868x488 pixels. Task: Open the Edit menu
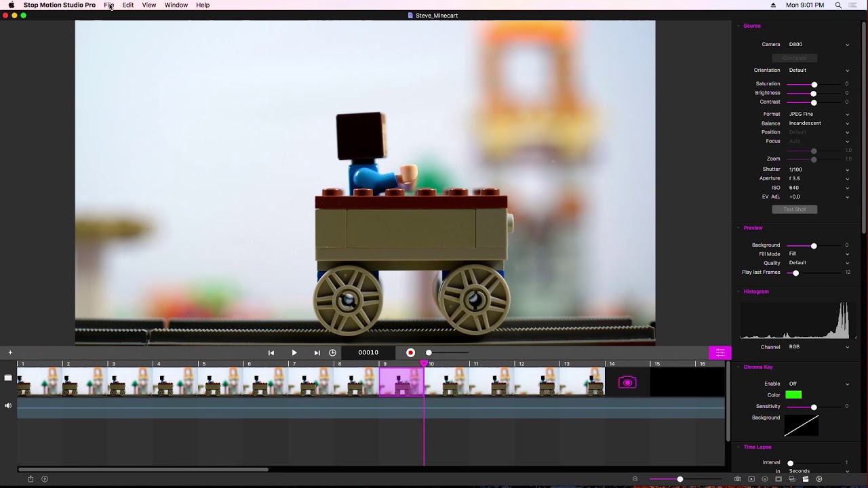[127, 5]
